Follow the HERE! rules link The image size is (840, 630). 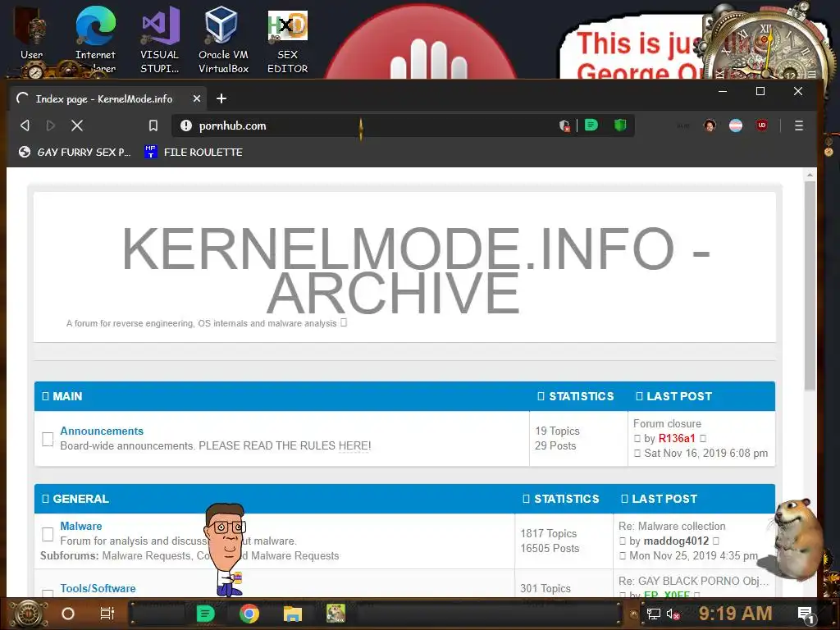[x=354, y=445]
